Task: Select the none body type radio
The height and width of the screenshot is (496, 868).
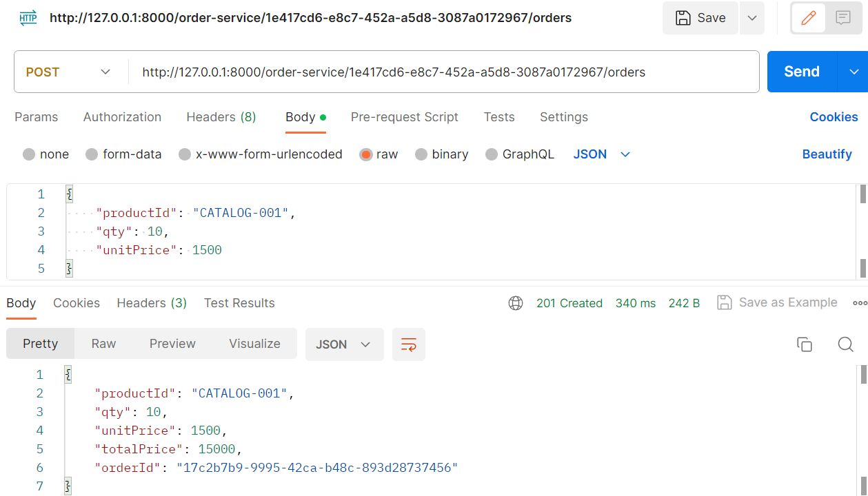Action: click(29, 154)
